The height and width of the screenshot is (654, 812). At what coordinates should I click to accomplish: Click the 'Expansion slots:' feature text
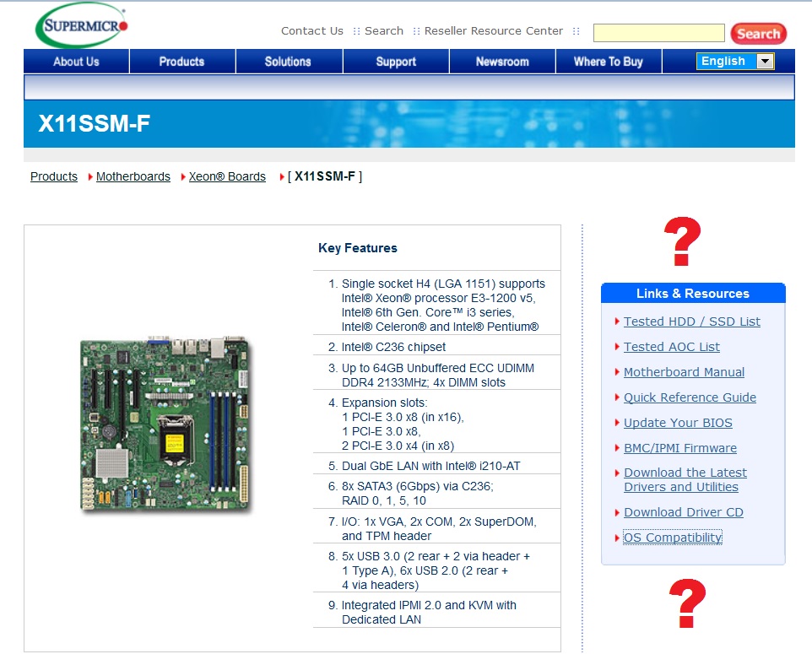tap(384, 403)
